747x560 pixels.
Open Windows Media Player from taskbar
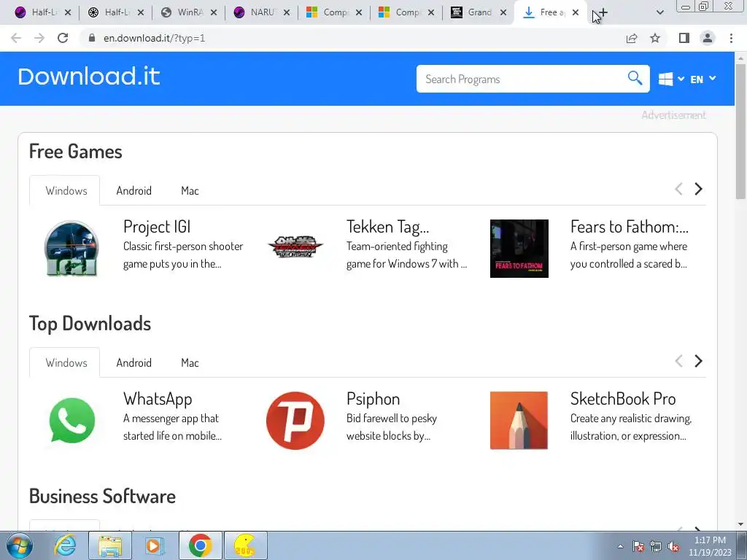coord(153,545)
